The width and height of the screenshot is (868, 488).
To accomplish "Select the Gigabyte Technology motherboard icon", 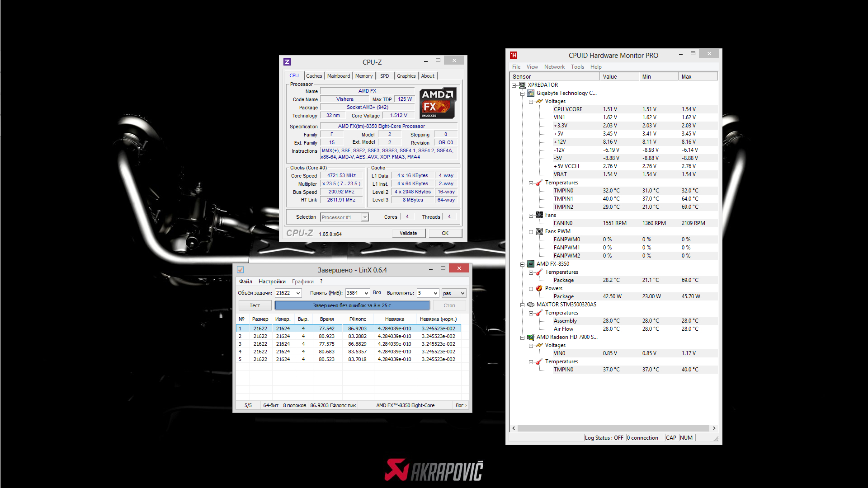I will pyautogui.click(x=531, y=93).
